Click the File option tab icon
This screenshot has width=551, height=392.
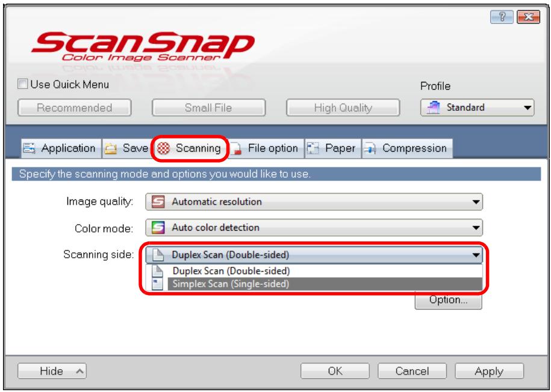tap(236, 149)
